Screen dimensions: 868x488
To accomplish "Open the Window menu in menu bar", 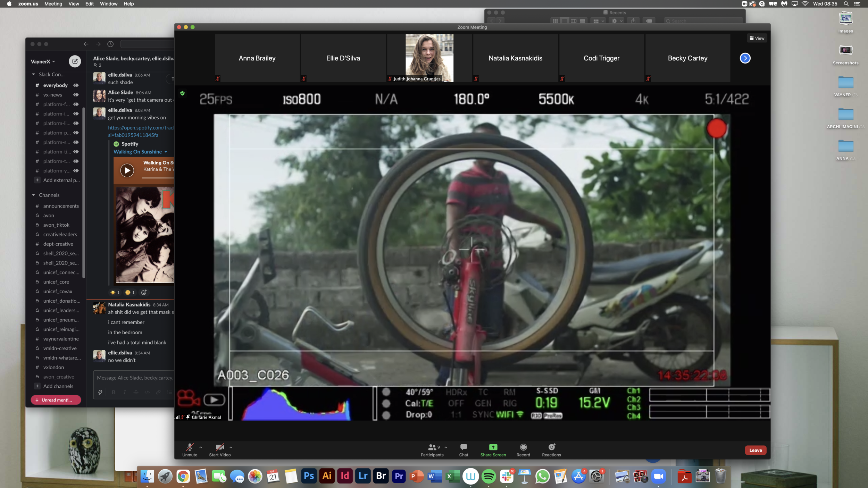I will (108, 4).
